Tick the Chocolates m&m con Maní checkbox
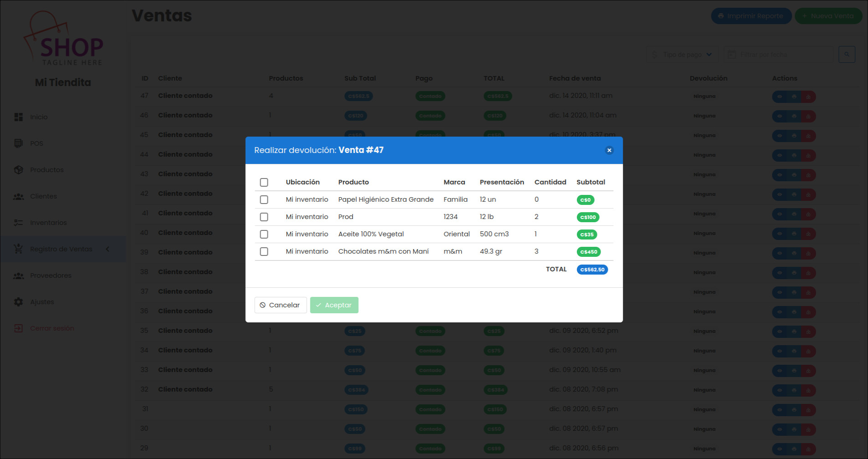868x459 pixels. coord(264,251)
